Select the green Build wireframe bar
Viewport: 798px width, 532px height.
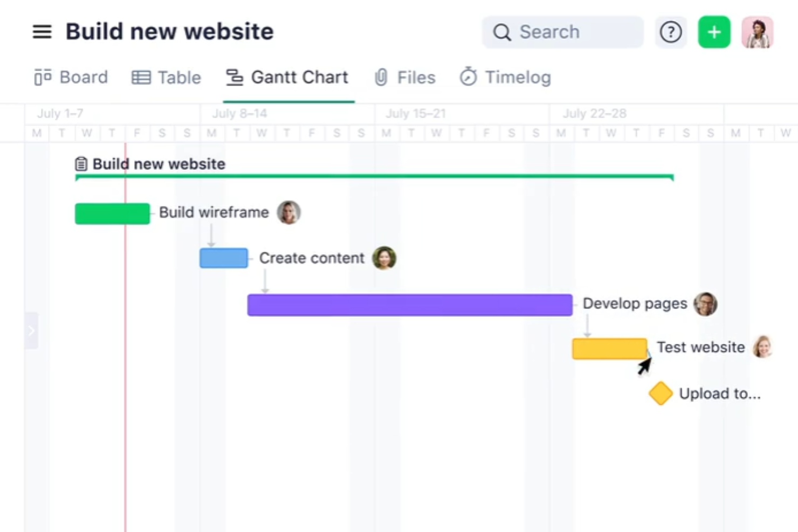[x=112, y=213]
